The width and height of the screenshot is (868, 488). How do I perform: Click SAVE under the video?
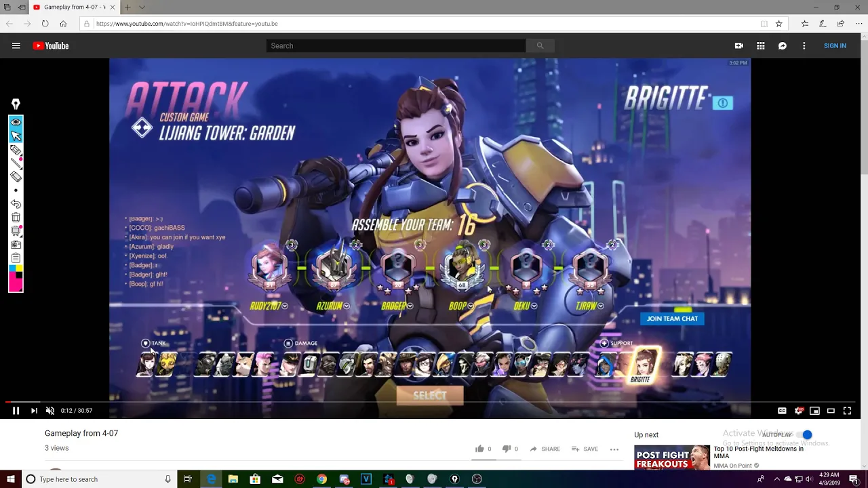[585, 449]
